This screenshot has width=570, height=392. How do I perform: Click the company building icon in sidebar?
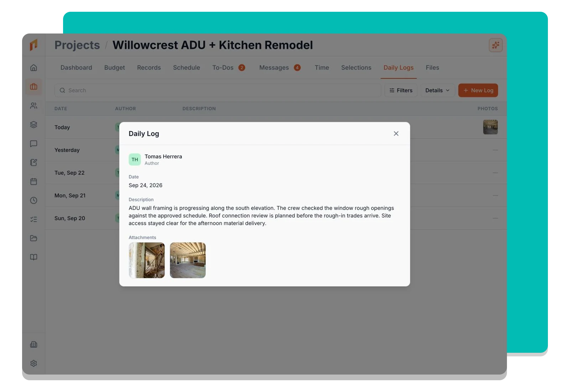click(x=33, y=344)
